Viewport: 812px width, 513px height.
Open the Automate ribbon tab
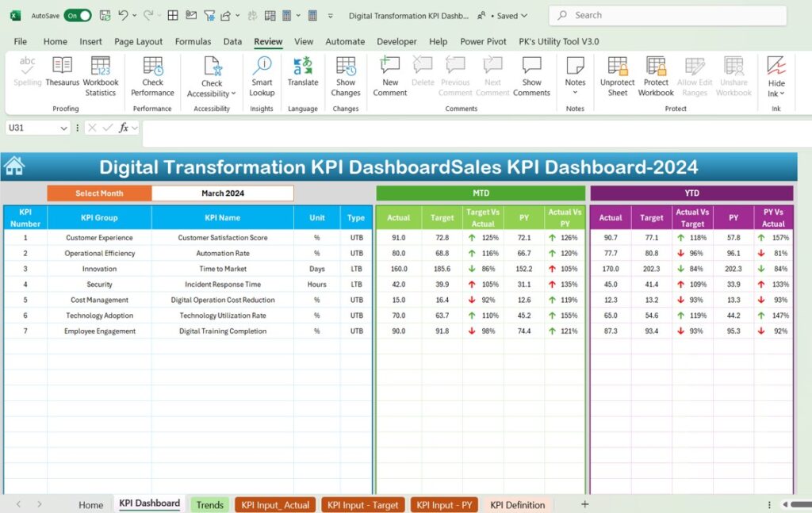tap(345, 41)
